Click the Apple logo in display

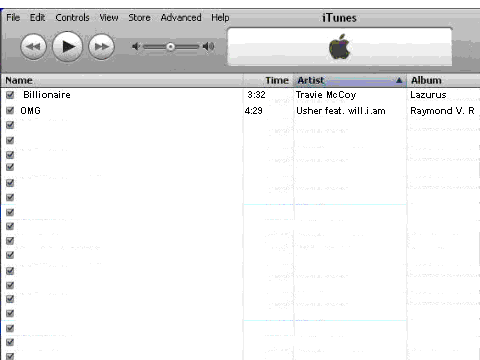(339, 47)
